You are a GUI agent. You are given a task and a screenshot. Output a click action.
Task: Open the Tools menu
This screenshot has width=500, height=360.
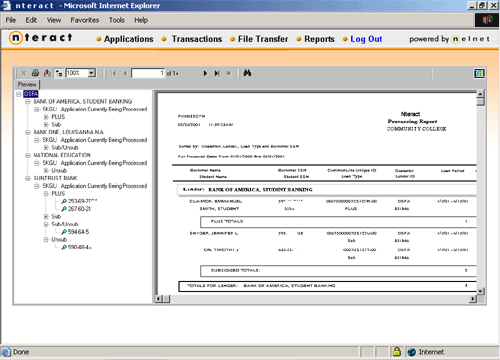pos(117,20)
